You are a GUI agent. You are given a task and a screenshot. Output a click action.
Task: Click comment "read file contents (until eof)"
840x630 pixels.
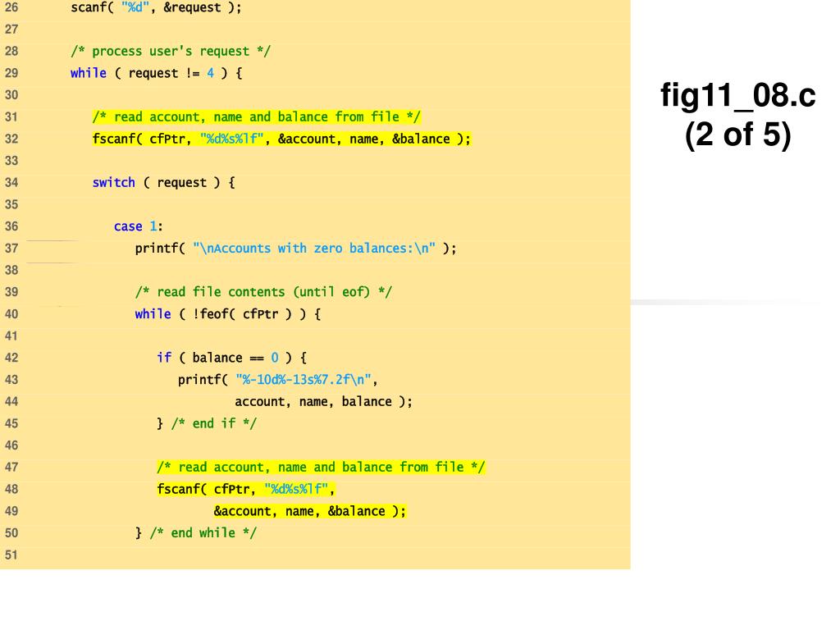coord(263,292)
